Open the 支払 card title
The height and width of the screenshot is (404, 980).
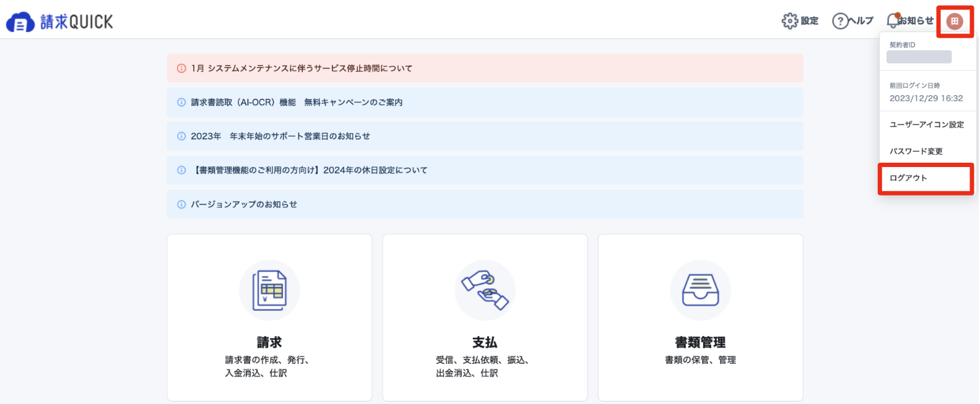(485, 343)
